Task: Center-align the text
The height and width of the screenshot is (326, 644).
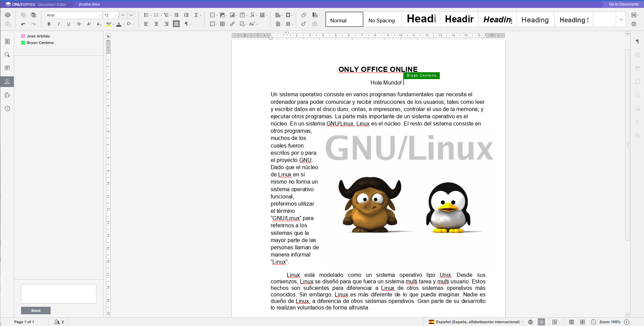Action: [x=156, y=24]
